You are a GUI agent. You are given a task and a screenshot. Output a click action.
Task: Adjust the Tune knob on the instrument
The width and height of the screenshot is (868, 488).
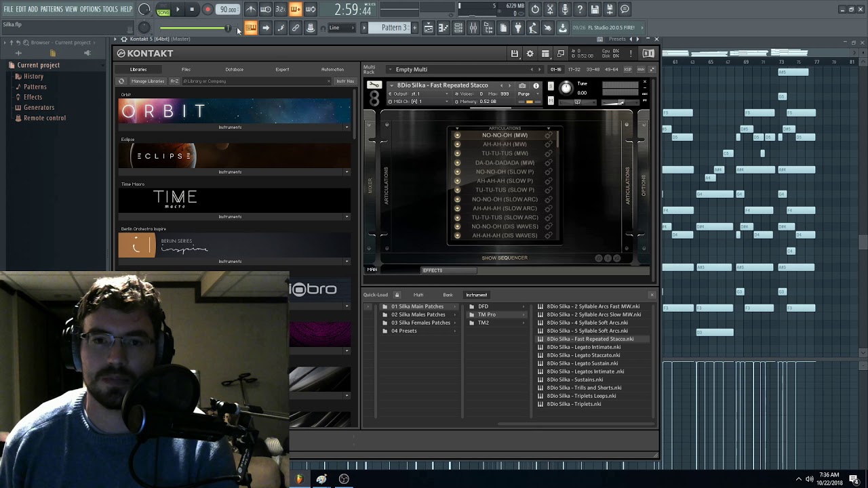(566, 88)
